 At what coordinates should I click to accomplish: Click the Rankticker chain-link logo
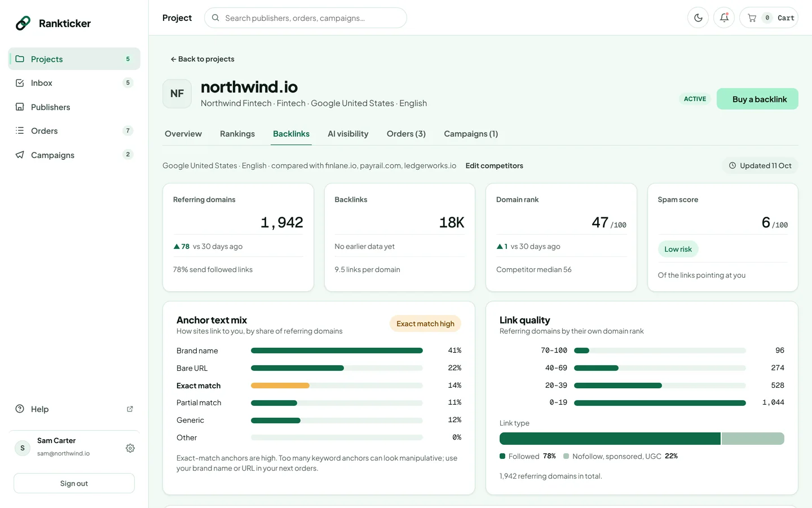click(23, 23)
